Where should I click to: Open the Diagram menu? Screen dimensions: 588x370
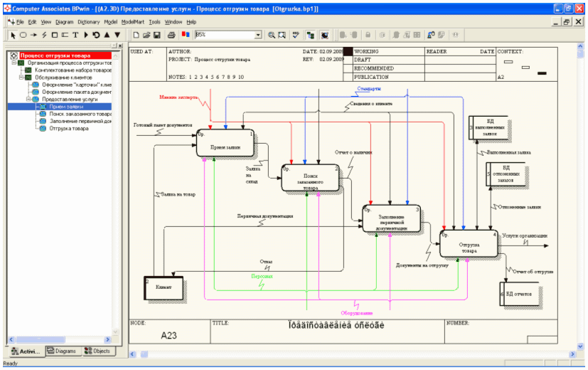pos(64,22)
